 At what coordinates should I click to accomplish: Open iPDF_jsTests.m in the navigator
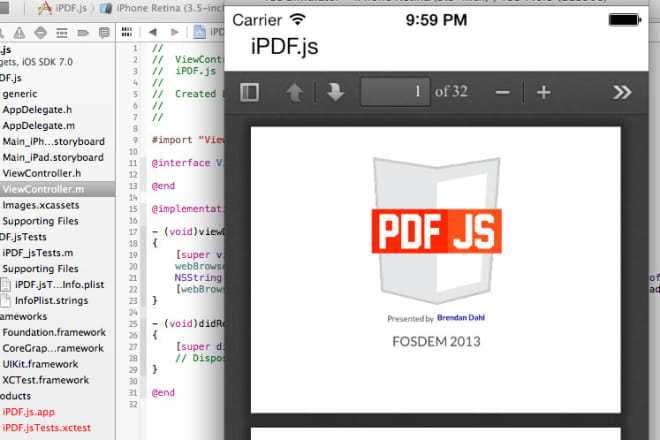[x=37, y=253]
